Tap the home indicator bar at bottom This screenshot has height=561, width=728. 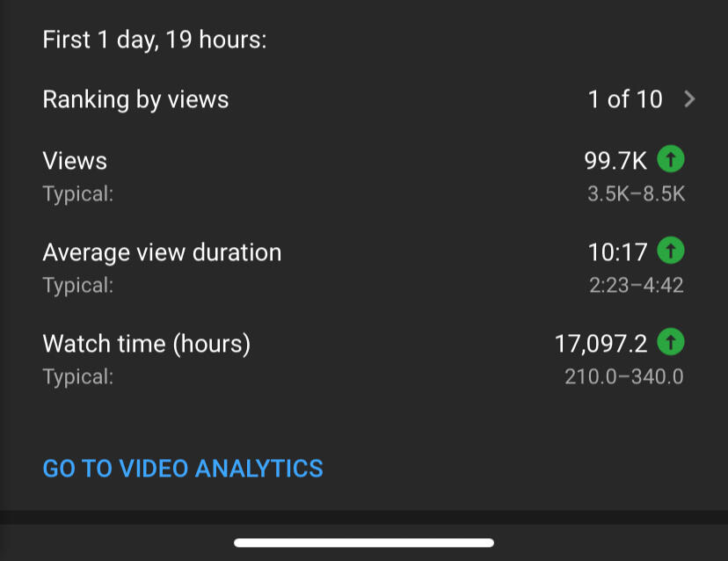point(364,543)
